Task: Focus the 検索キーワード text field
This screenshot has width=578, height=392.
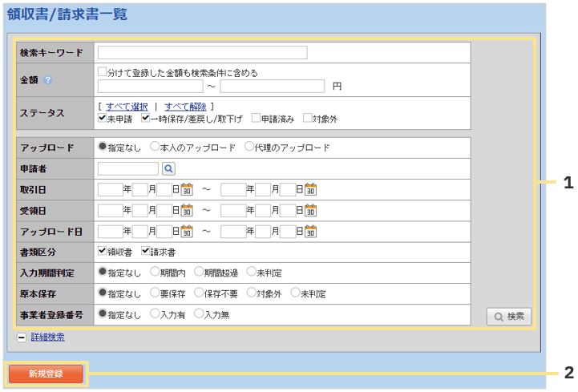Action: coord(202,53)
